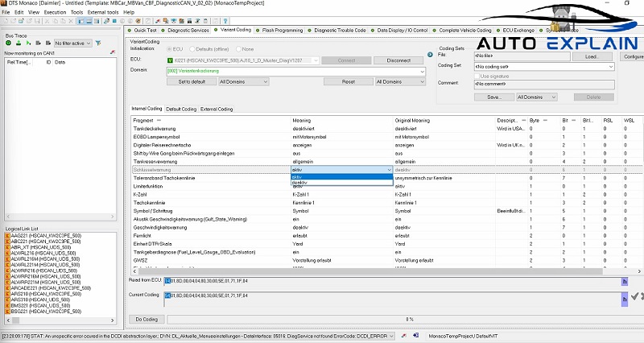The width and height of the screenshot is (644, 343).
Task: Click the green start bus trace icon
Action: pyautogui.click(x=8, y=42)
